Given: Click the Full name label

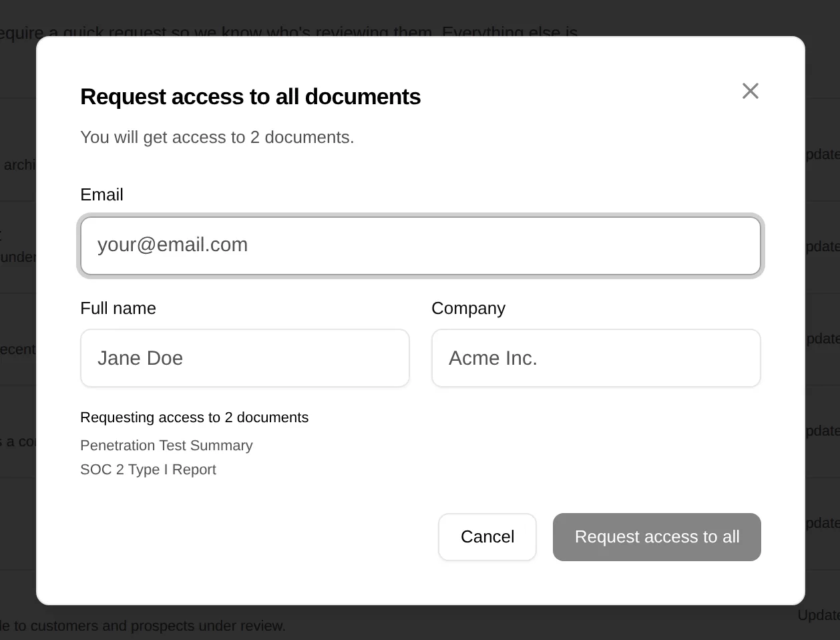Looking at the screenshot, I should pyautogui.click(x=118, y=308).
